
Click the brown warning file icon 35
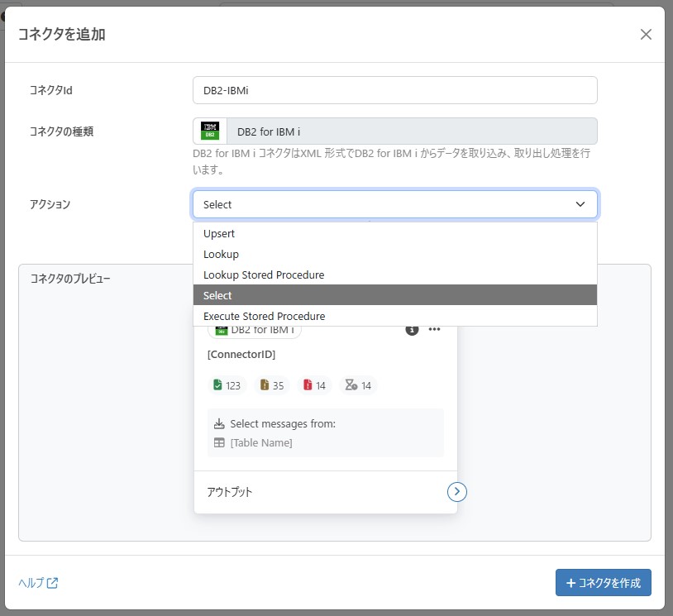265,385
